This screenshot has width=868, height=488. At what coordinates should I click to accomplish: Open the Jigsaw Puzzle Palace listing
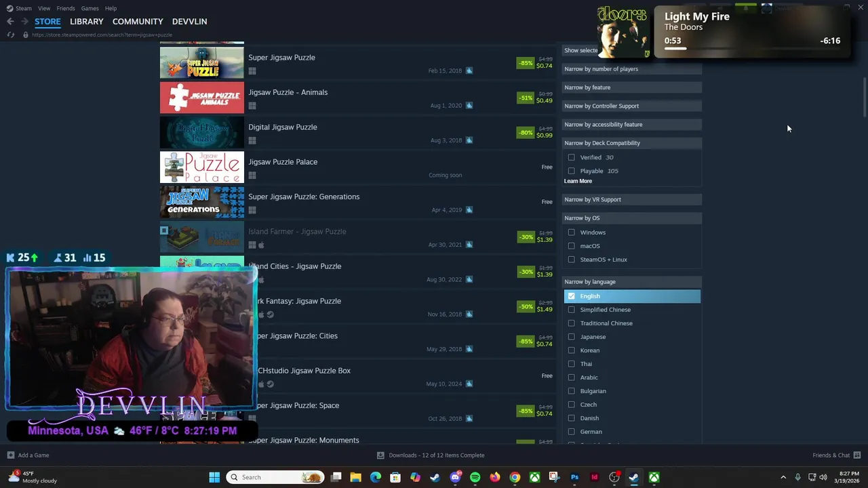point(358,167)
